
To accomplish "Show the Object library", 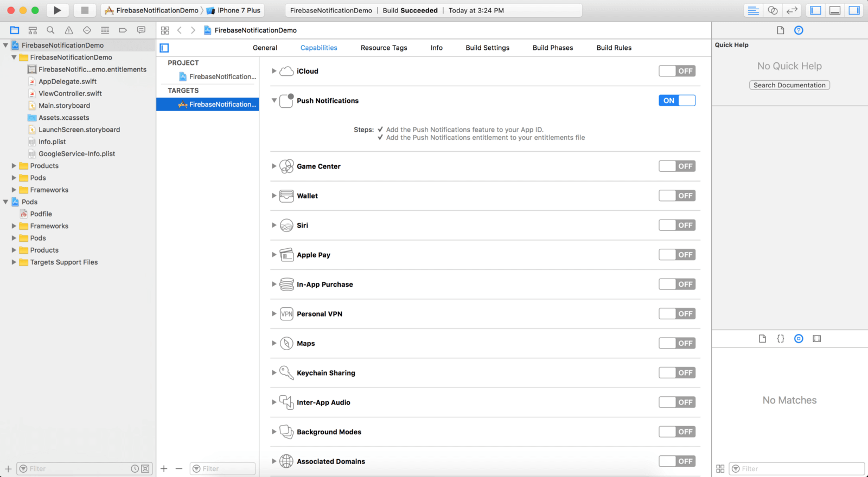I will [799, 339].
